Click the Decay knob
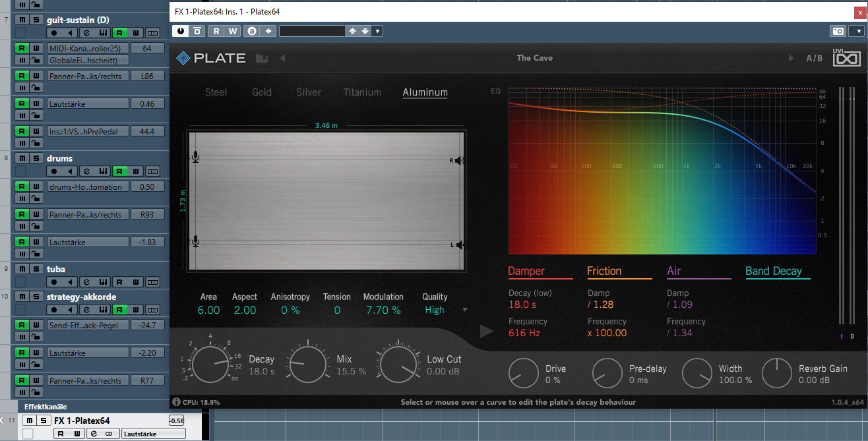The height and width of the screenshot is (441, 868). click(212, 364)
